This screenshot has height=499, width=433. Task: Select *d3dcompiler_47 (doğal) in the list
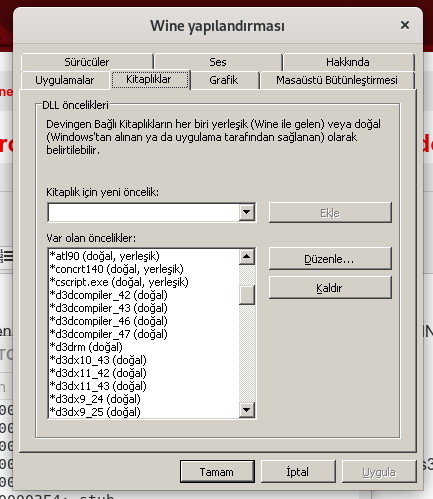point(108,334)
